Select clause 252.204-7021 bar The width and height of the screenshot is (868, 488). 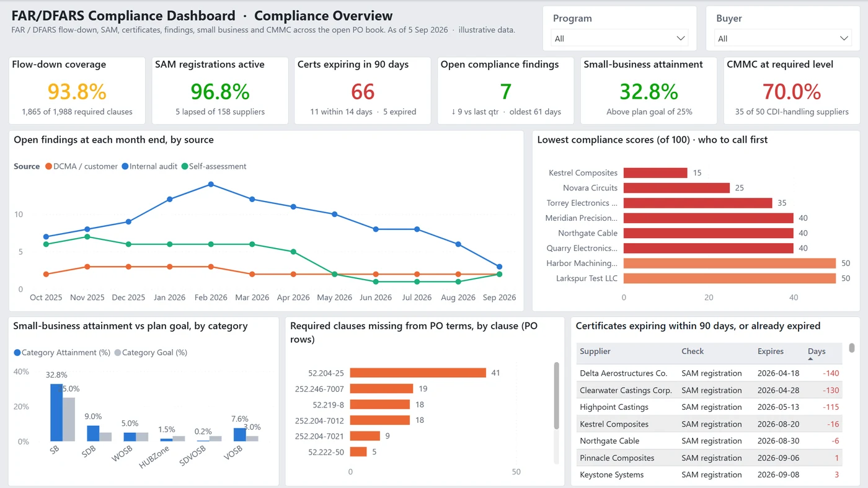[x=365, y=436]
